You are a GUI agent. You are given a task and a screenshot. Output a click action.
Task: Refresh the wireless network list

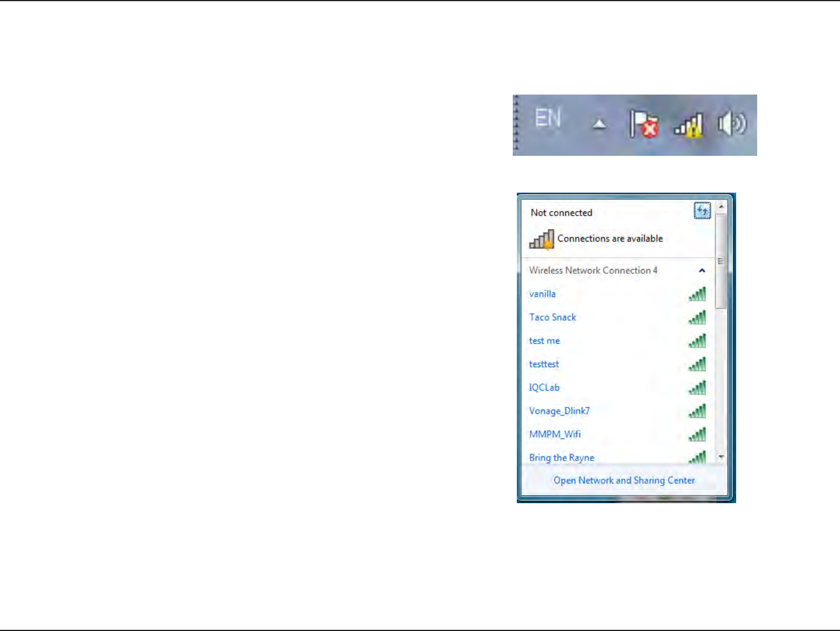click(x=702, y=211)
